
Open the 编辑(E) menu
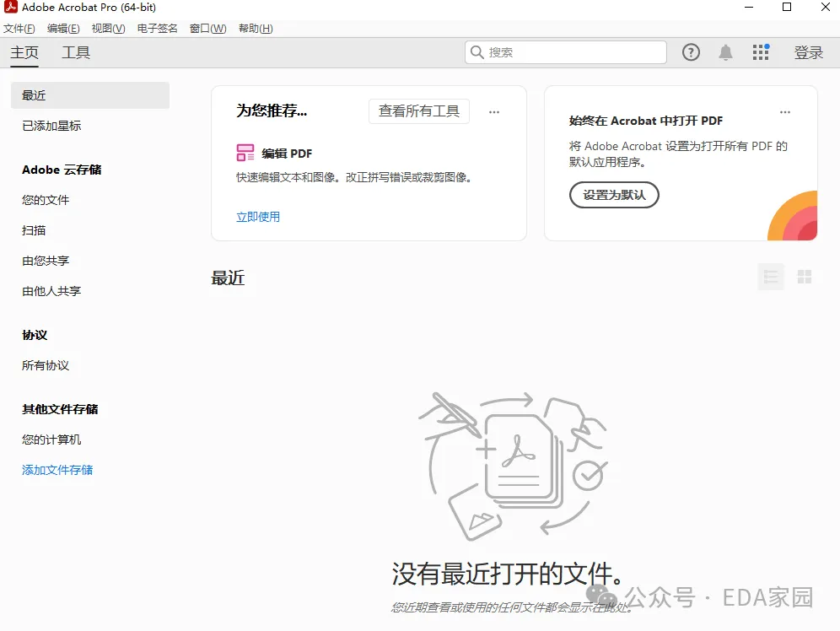[63, 29]
